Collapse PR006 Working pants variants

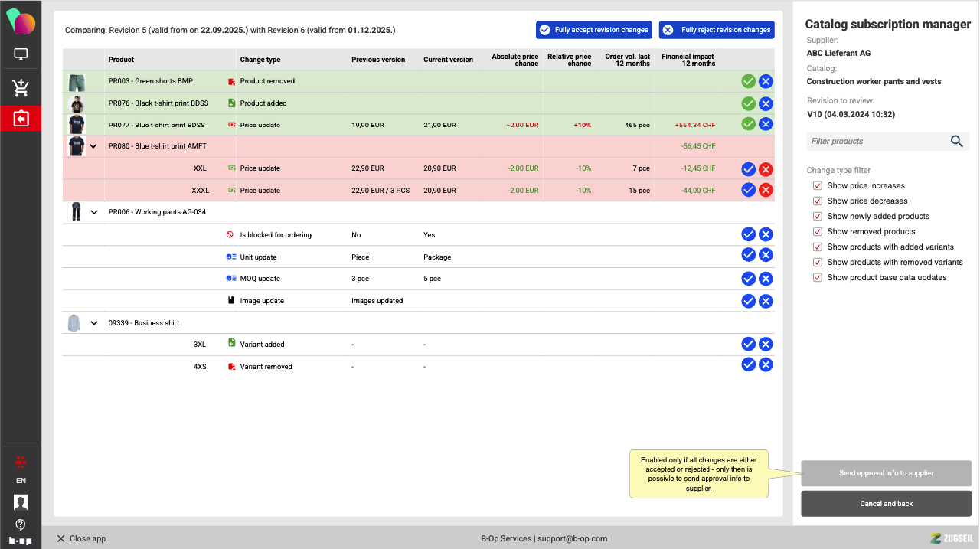(x=94, y=212)
